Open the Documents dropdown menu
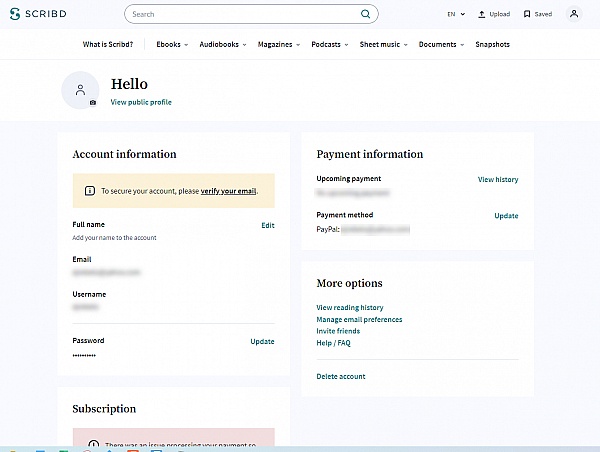Screen dimensions: 600x452 (x=441, y=44)
